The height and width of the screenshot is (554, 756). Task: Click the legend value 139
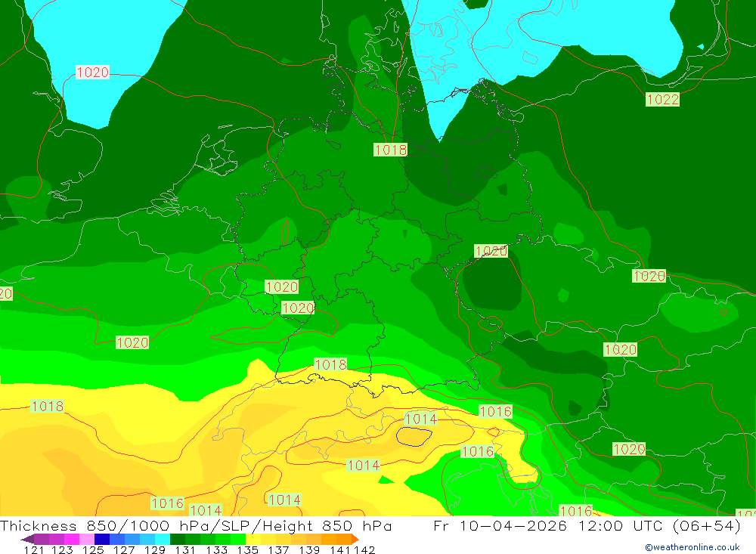[309, 549]
